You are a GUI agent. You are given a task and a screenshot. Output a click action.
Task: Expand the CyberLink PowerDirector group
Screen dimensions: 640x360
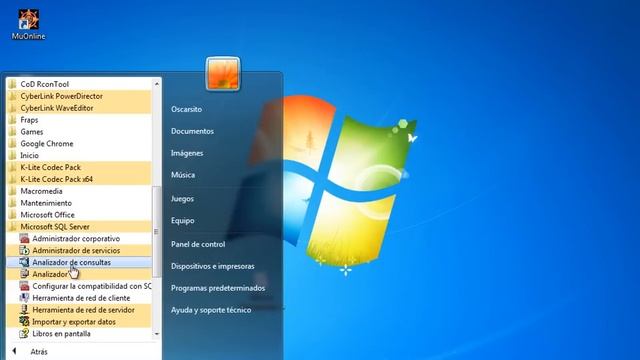(x=79, y=96)
